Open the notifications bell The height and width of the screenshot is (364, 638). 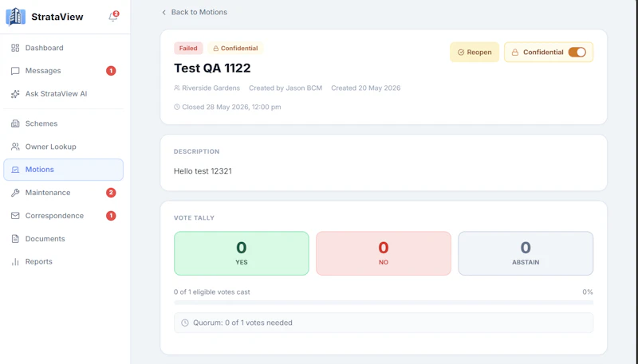click(113, 17)
